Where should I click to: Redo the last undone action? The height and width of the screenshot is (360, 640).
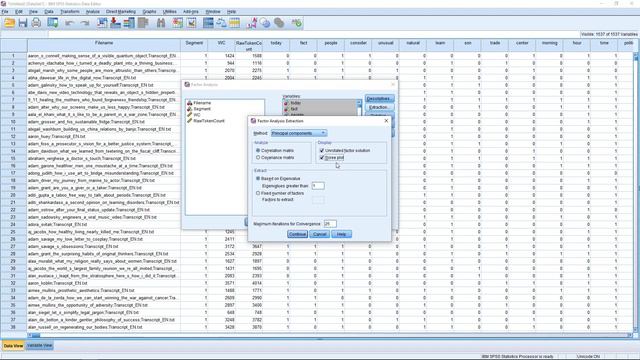click(x=85, y=23)
